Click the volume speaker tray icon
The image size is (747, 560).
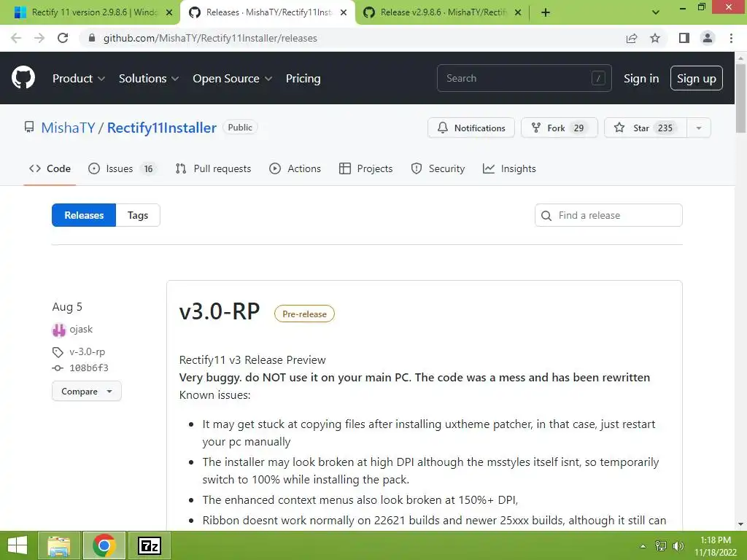tap(678, 546)
